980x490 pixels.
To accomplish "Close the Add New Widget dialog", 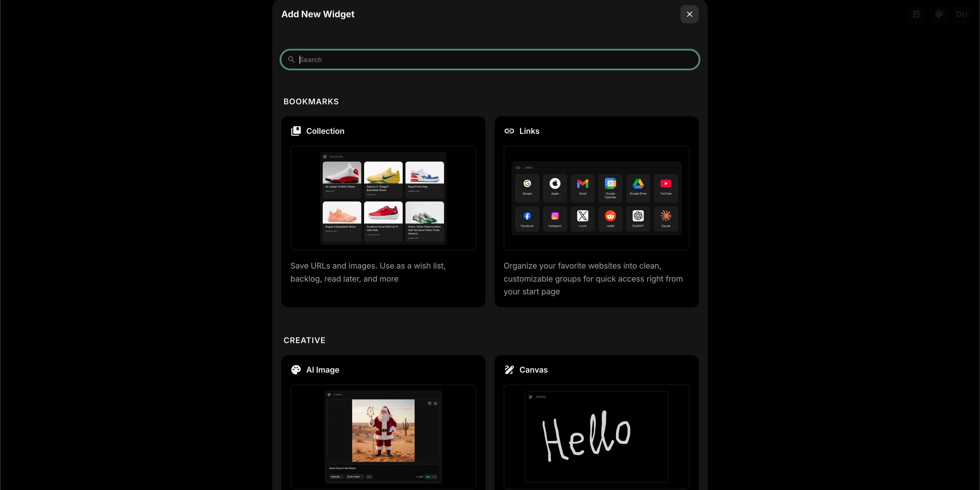I will click(689, 14).
